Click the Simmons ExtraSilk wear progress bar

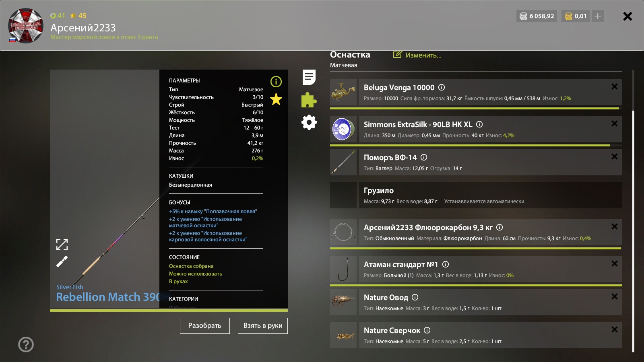(476, 145)
